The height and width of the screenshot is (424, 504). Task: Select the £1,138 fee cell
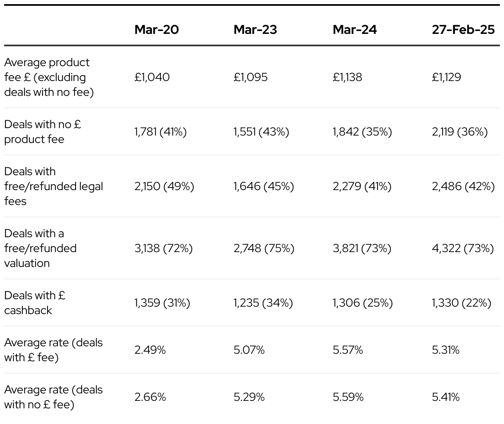pos(347,77)
